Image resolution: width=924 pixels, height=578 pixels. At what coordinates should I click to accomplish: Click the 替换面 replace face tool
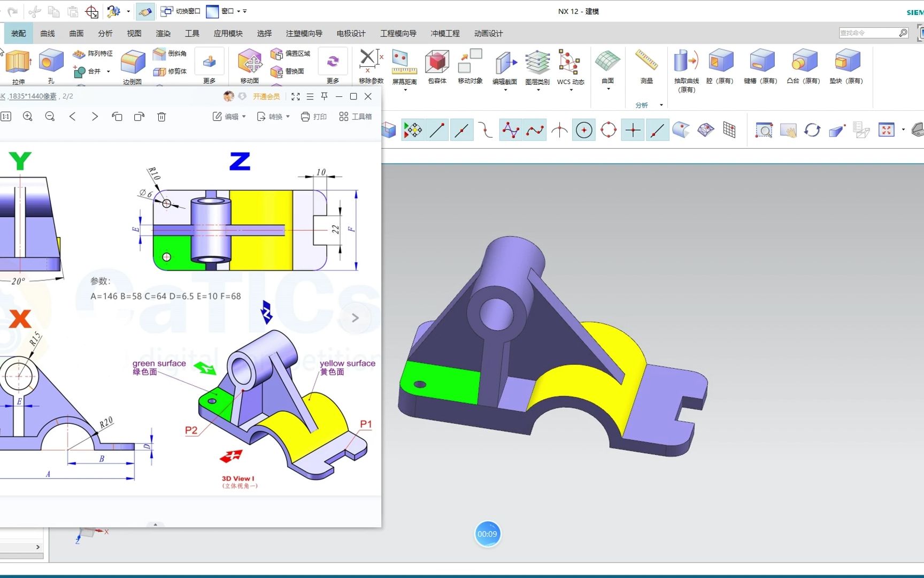click(288, 71)
